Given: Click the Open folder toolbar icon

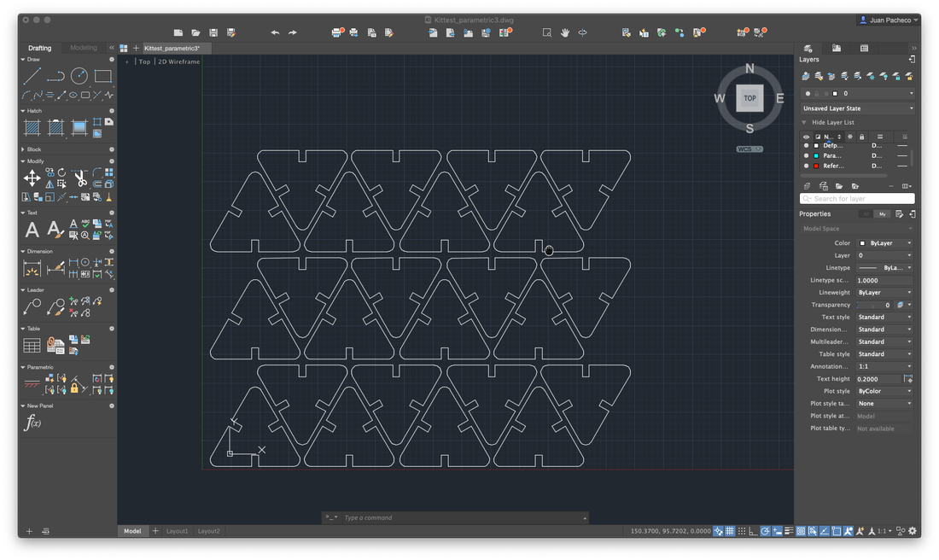Looking at the screenshot, I should 195,32.
